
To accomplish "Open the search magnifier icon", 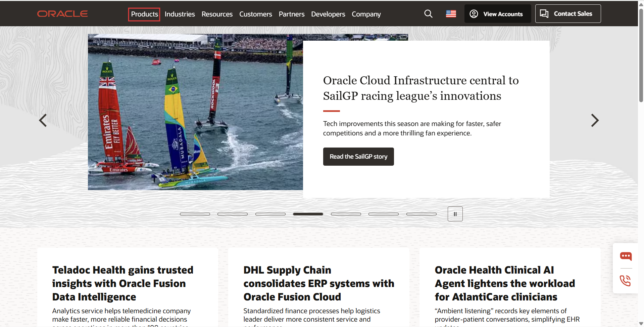I will click(x=428, y=14).
